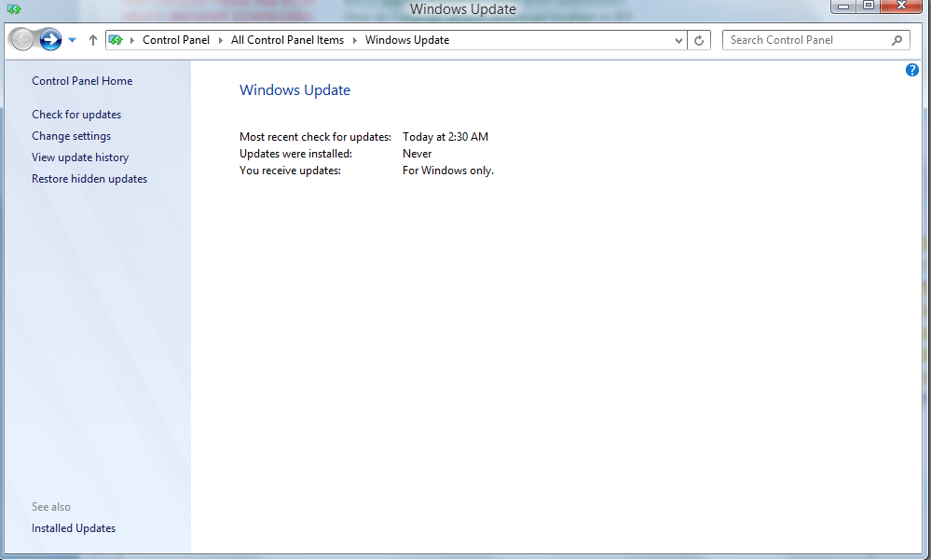Click the Windows Update icon in address bar
Screen dimensions: 931x560
click(116, 40)
